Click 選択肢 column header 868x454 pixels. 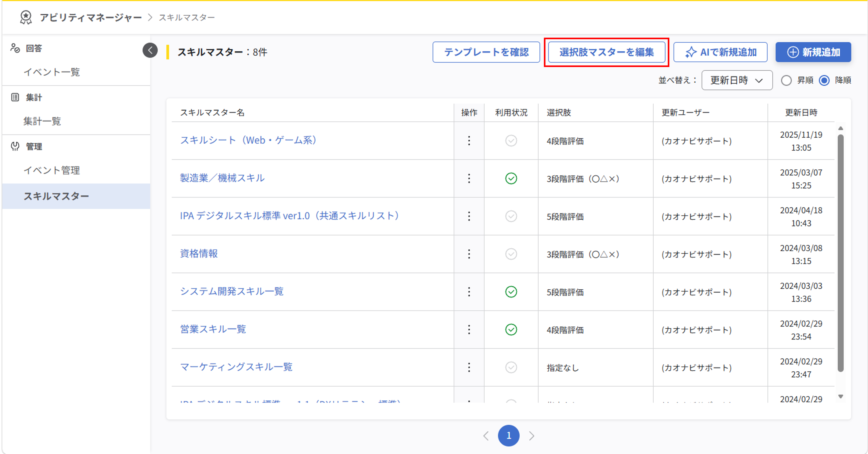(559, 113)
